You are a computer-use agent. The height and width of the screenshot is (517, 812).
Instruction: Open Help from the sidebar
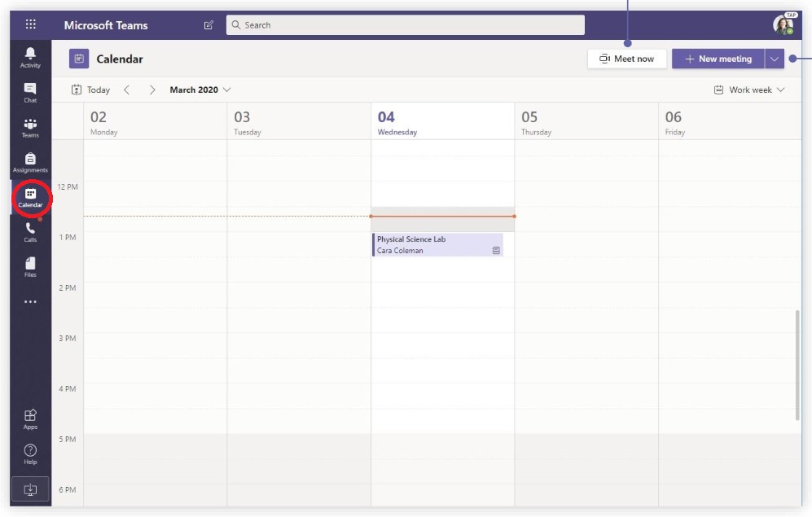click(30, 453)
